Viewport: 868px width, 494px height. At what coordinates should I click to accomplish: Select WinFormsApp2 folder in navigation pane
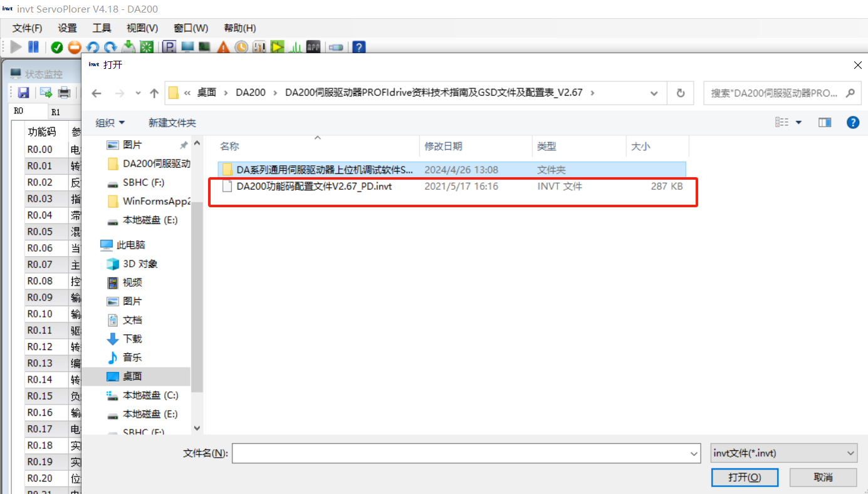[x=157, y=201]
